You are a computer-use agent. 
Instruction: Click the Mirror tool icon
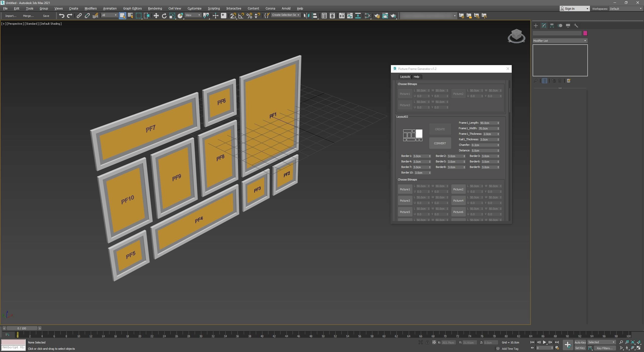click(x=306, y=16)
